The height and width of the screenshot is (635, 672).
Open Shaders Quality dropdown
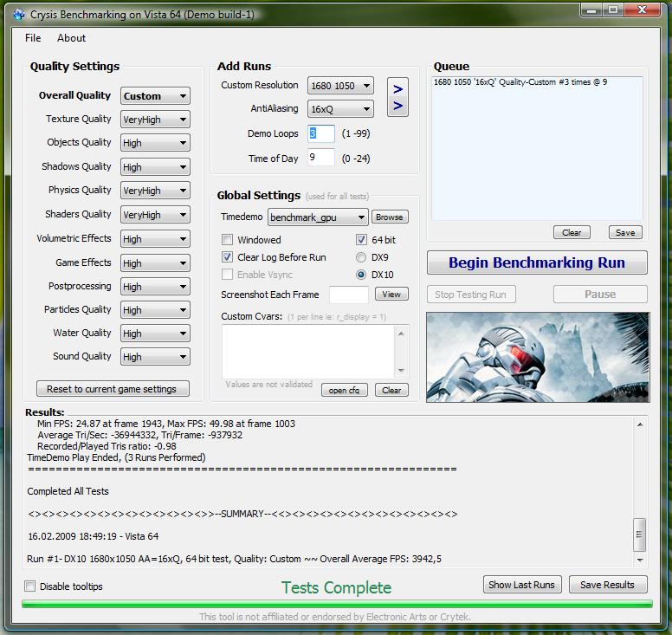coord(155,215)
